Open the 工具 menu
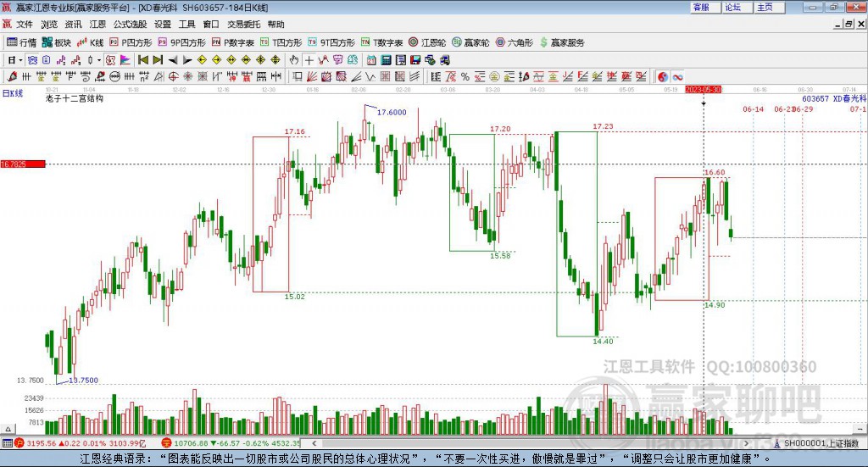868x467 pixels. [x=187, y=25]
